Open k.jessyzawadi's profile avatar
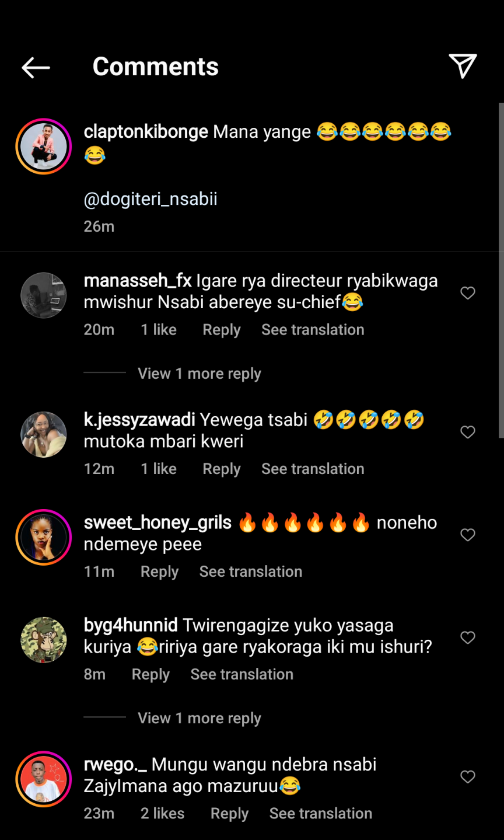504x840 pixels. pos(44,434)
